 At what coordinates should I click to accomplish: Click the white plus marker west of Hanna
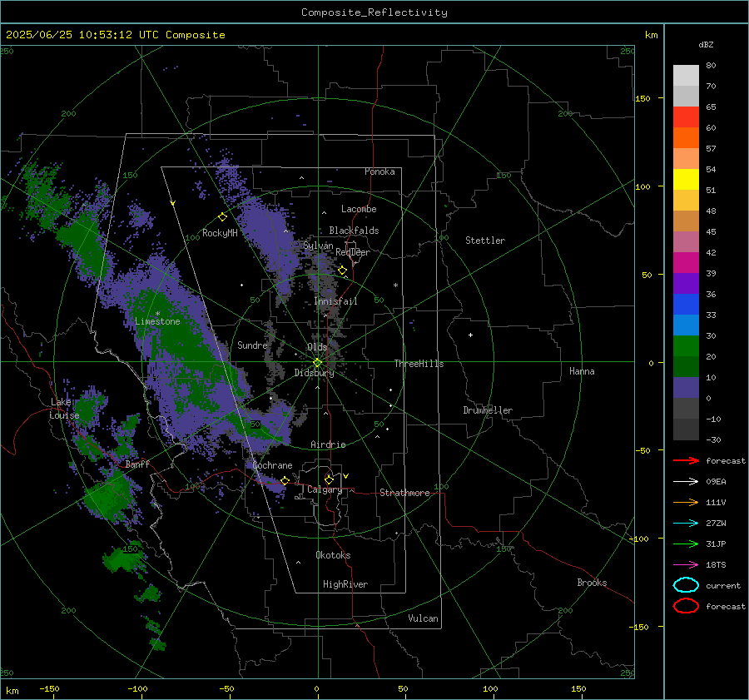click(x=470, y=335)
